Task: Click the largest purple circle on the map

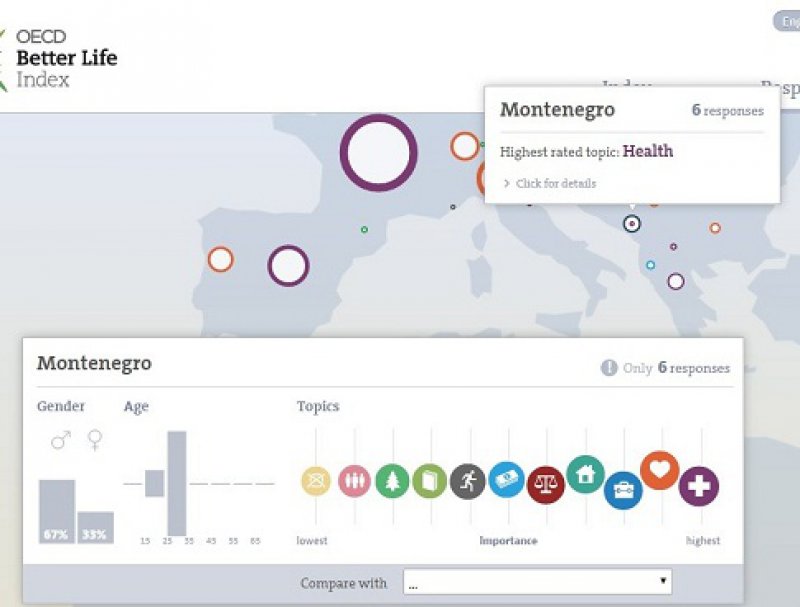Action: coord(378,153)
